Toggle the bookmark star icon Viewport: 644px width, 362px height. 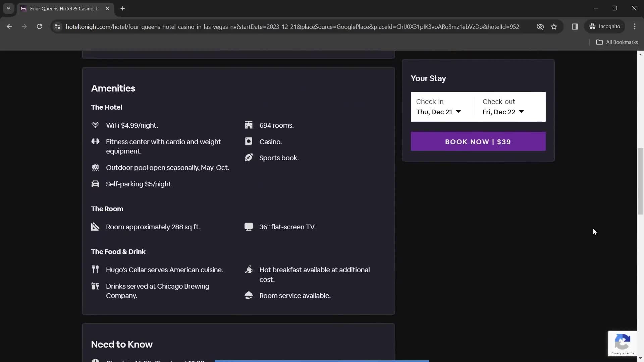tap(554, 26)
